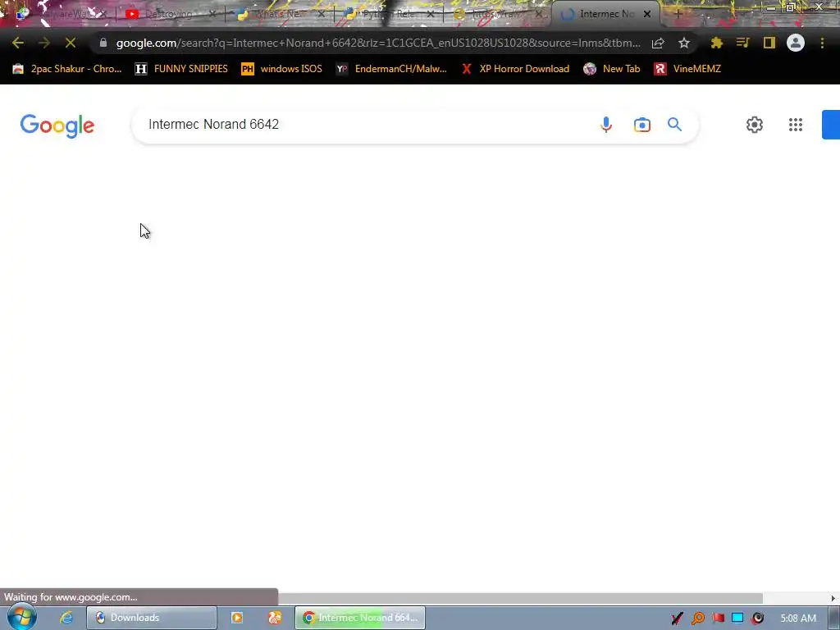Close the YouTube Destroying tab
The width and height of the screenshot is (840, 630).
point(212,15)
